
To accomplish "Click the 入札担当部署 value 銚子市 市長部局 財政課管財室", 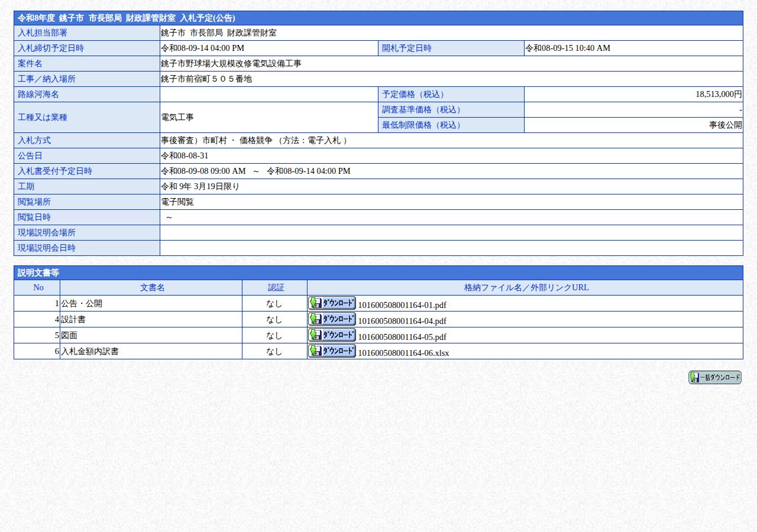I will pos(219,33).
